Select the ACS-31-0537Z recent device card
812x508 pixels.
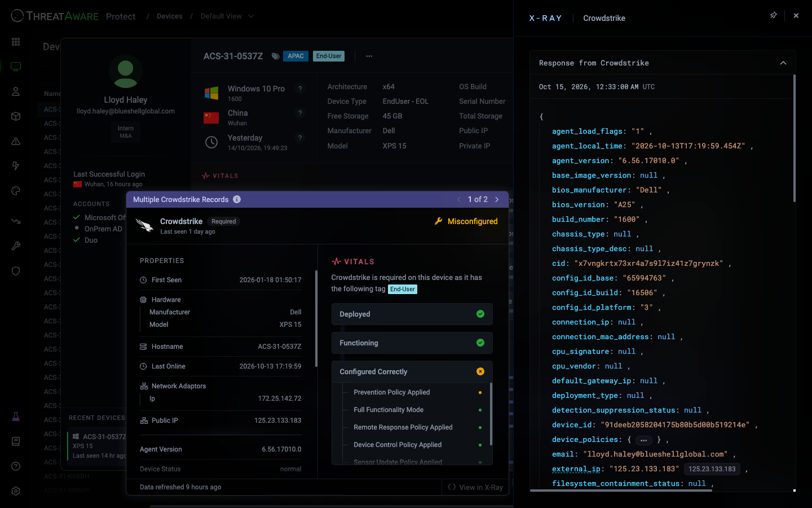pos(97,446)
